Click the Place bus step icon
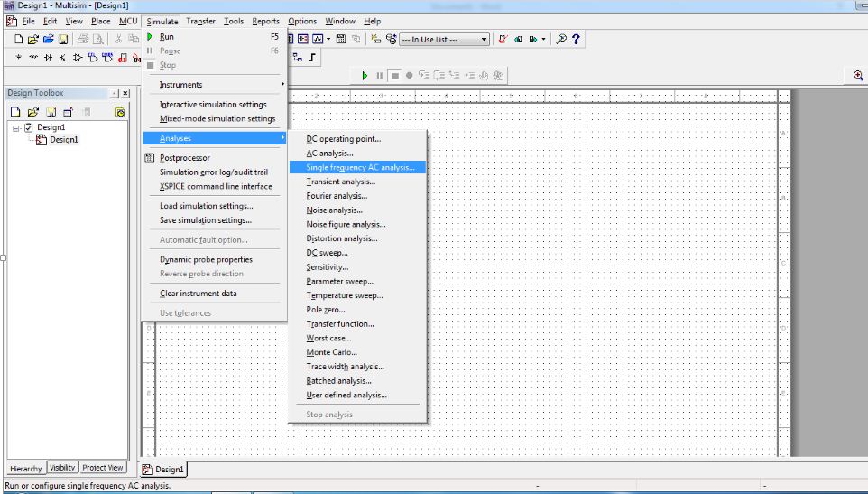 tap(312, 57)
